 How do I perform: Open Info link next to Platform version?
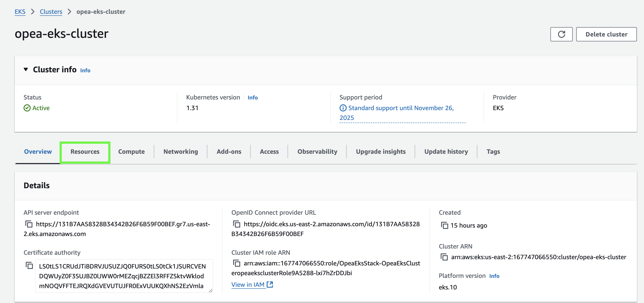(494, 276)
